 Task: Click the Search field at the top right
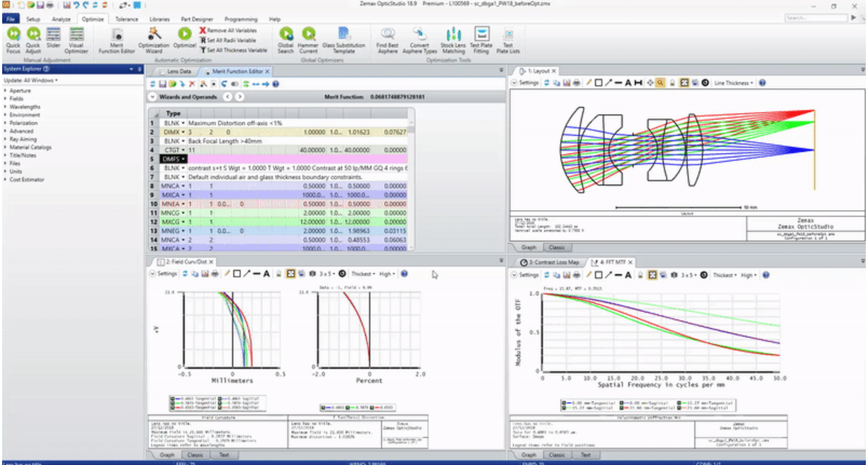point(816,18)
